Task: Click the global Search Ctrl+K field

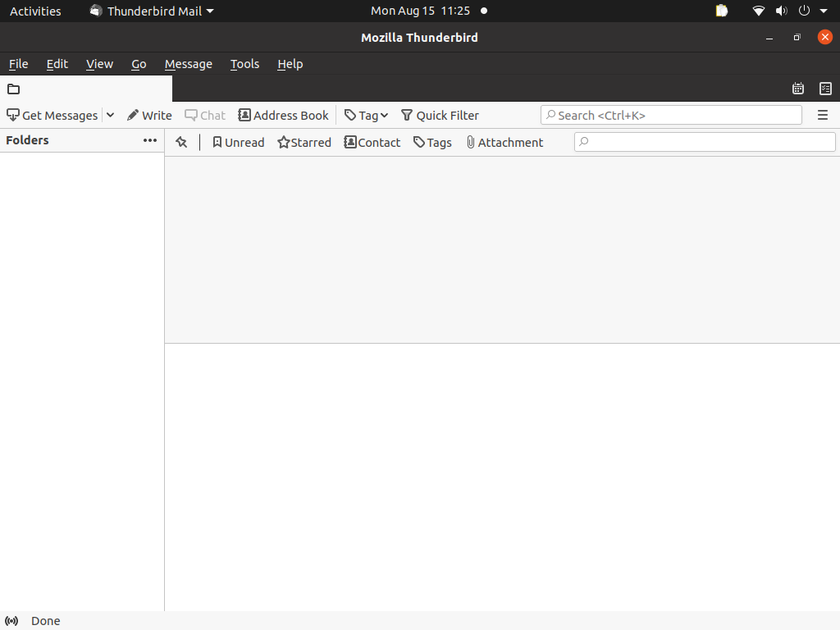Action: (x=671, y=115)
